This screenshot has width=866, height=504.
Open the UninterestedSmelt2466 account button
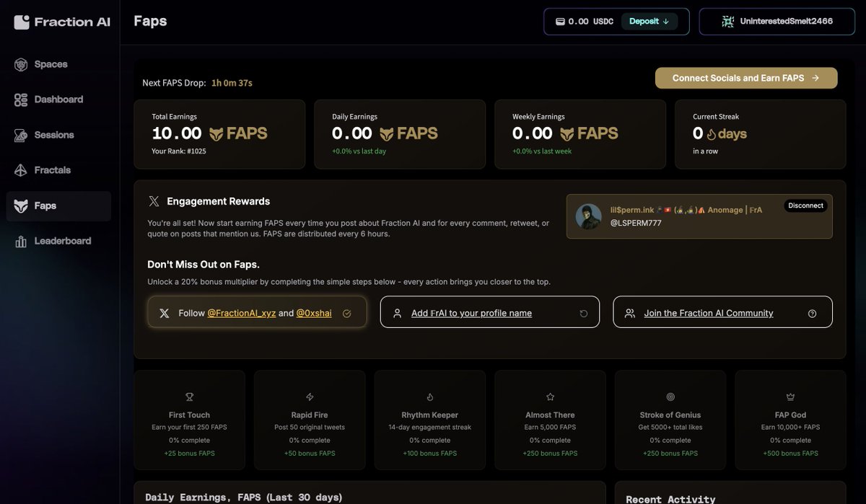[x=777, y=22]
